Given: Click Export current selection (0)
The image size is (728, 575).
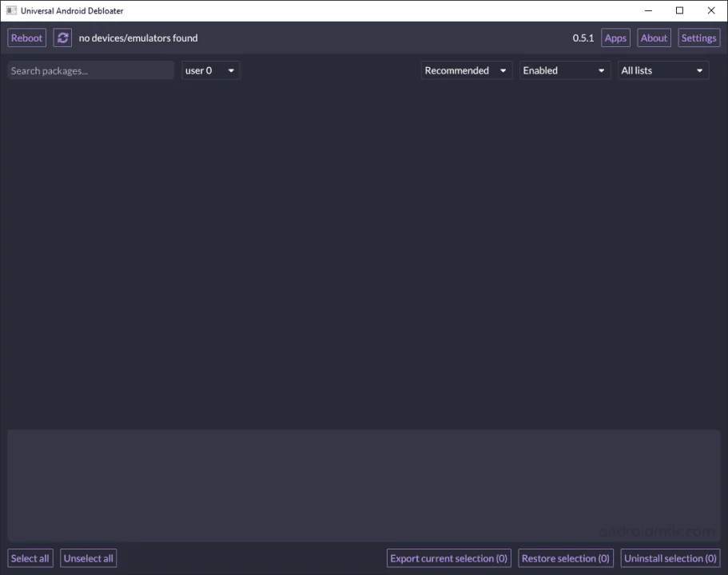Looking at the screenshot, I should [449, 558].
